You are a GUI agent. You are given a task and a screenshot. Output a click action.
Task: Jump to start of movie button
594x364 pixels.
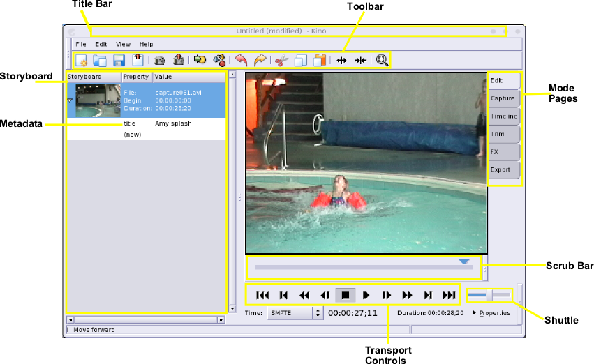262,295
